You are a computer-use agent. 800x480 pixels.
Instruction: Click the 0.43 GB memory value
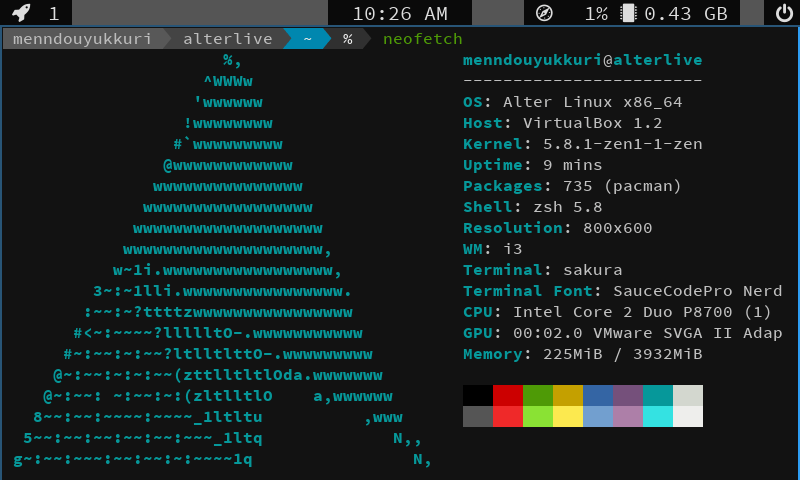click(686, 13)
